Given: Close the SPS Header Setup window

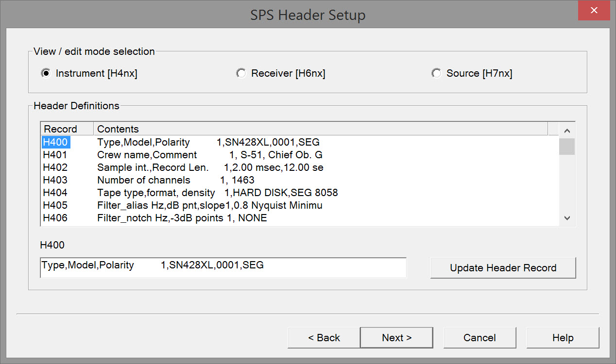Looking at the screenshot, I should [x=594, y=11].
